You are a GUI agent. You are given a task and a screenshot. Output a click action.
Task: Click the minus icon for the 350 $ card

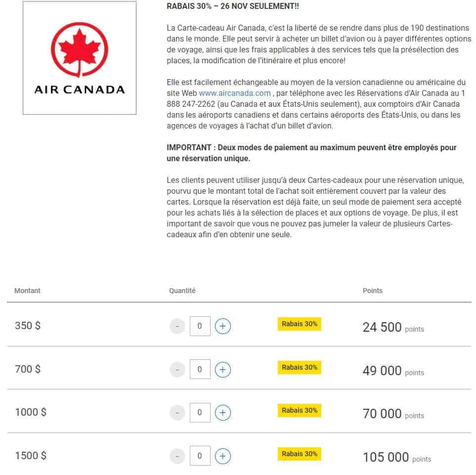click(x=177, y=326)
